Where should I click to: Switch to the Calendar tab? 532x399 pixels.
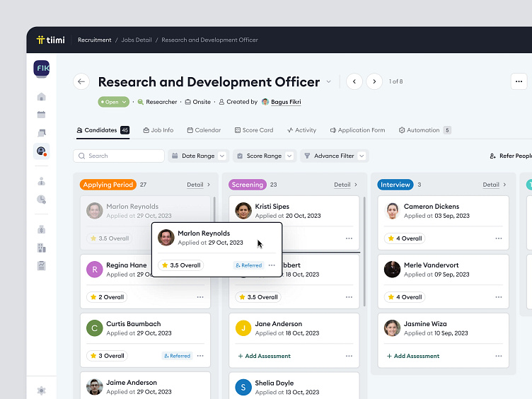pyautogui.click(x=204, y=130)
